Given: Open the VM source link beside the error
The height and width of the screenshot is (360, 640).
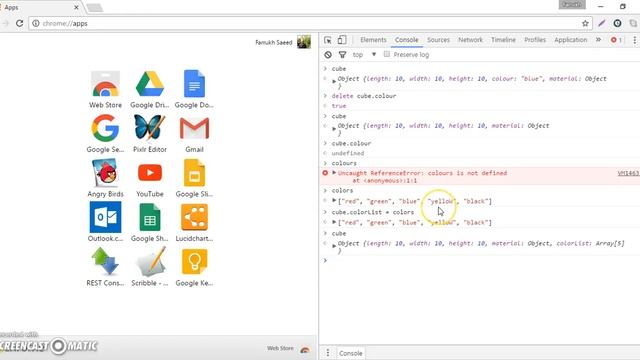Looking at the screenshot, I should [x=629, y=173].
